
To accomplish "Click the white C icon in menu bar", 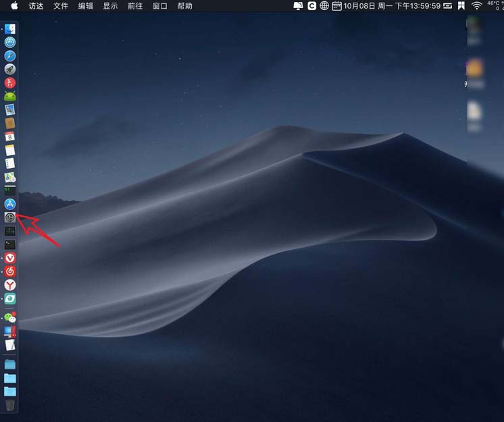I will [311, 6].
